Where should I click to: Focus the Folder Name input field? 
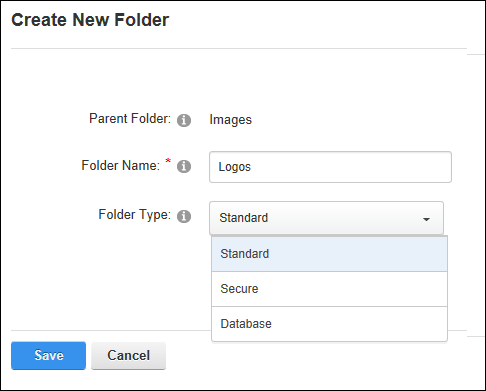(330, 167)
